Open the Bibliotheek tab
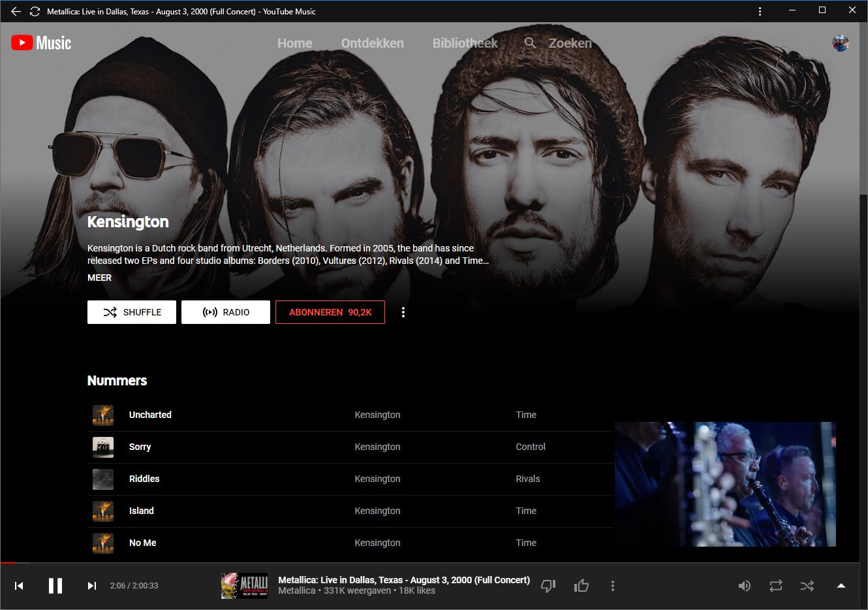Viewport: 868px width, 610px height. click(465, 43)
